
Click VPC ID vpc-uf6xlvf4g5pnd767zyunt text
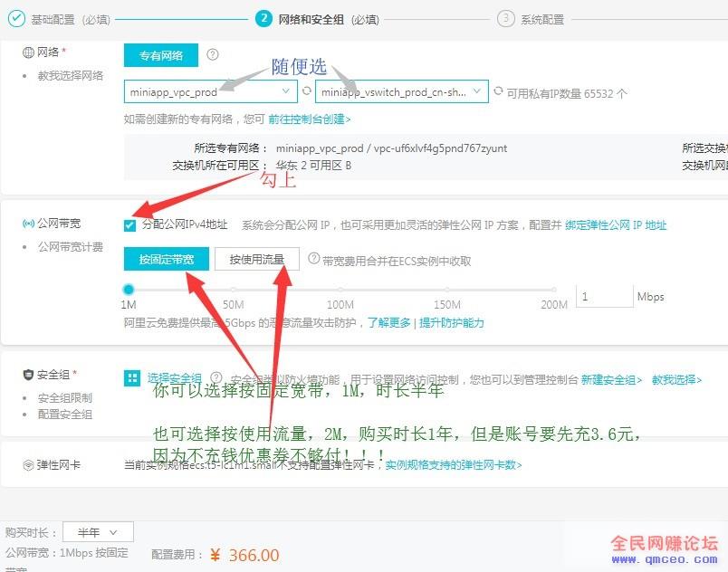[440, 148]
